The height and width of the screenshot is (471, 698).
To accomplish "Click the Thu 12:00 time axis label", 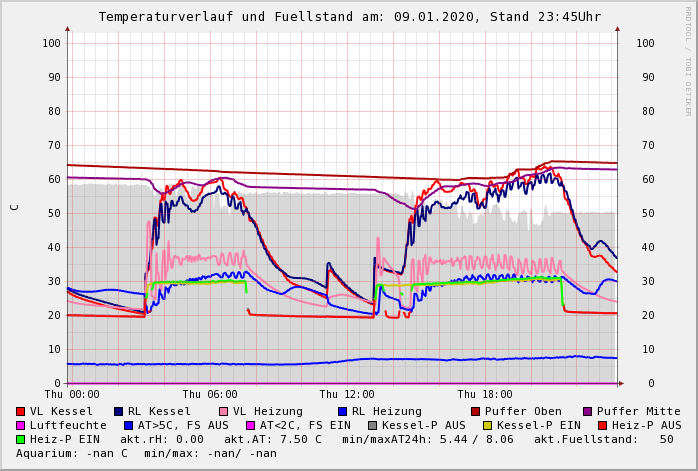I will [347, 394].
